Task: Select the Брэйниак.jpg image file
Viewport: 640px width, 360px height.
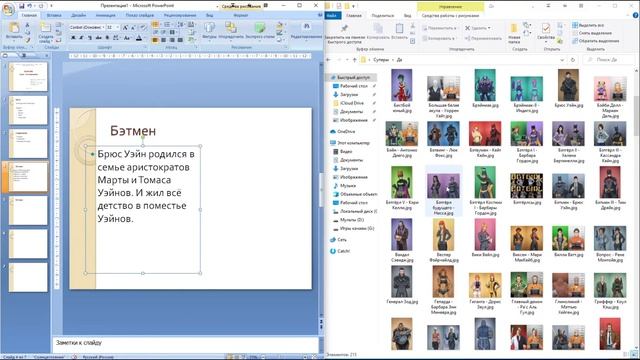Action: (x=485, y=88)
